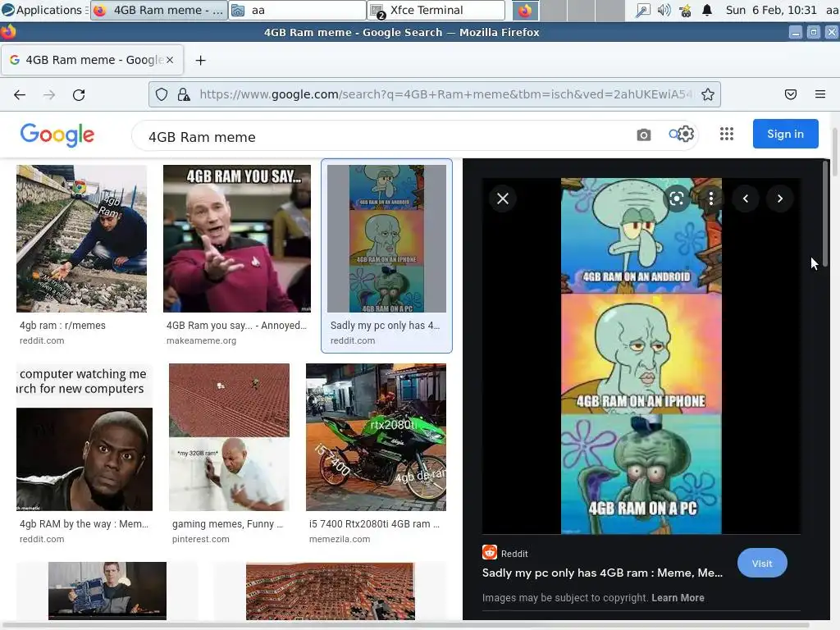This screenshot has height=630, width=840.
Task: Switch to the aa file manager window
Action: (297, 10)
